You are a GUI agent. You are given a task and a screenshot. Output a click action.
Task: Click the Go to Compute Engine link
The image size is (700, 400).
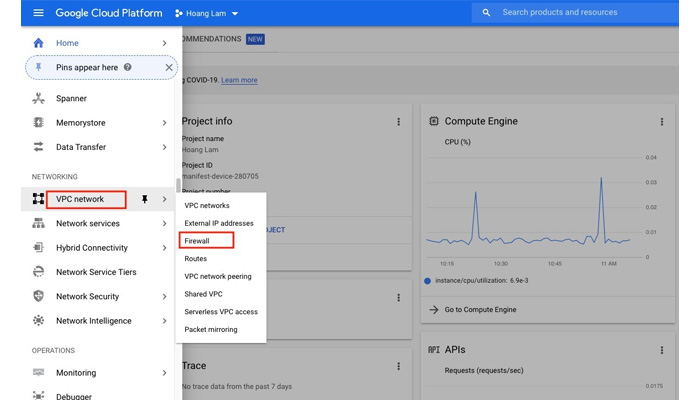point(480,309)
